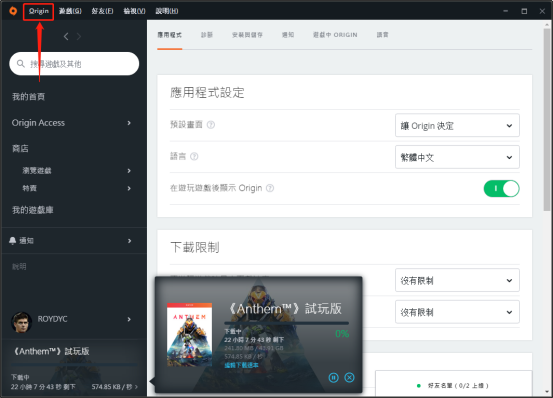Switch to the 語音 tab

click(x=383, y=35)
